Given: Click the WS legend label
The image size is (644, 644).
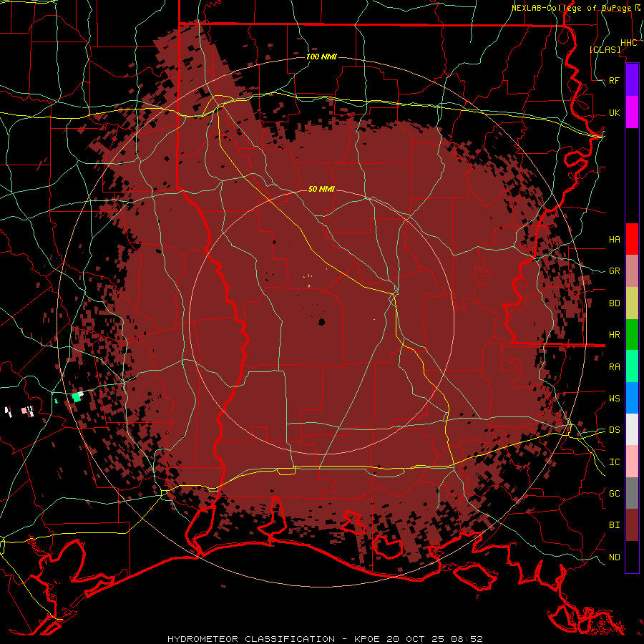Looking at the screenshot, I should click(x=614, y=398).
